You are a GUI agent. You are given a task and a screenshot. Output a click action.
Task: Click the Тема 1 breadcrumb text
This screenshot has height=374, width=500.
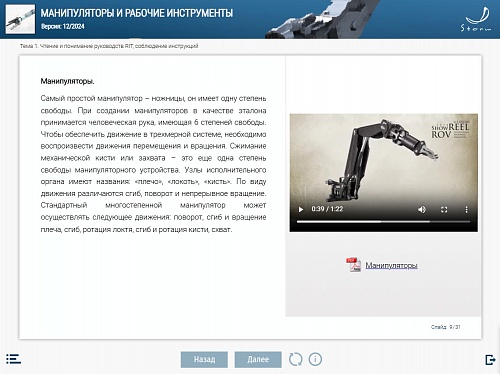109,46
